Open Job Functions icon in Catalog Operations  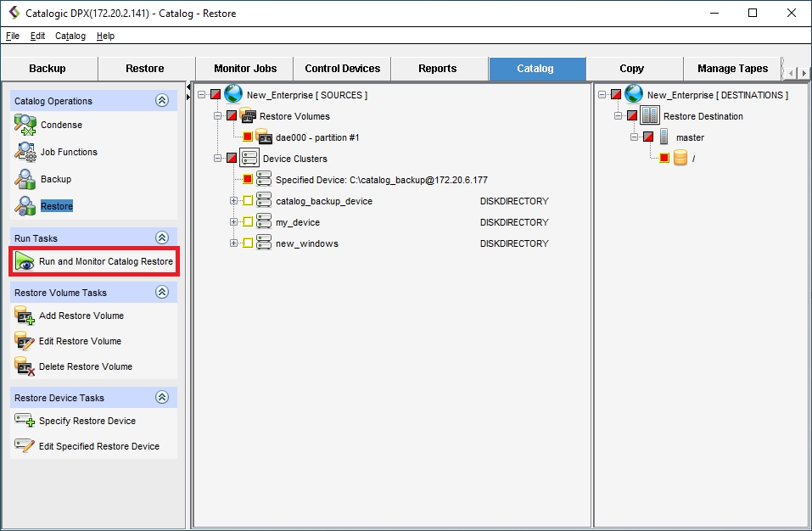tap(25, 153)
